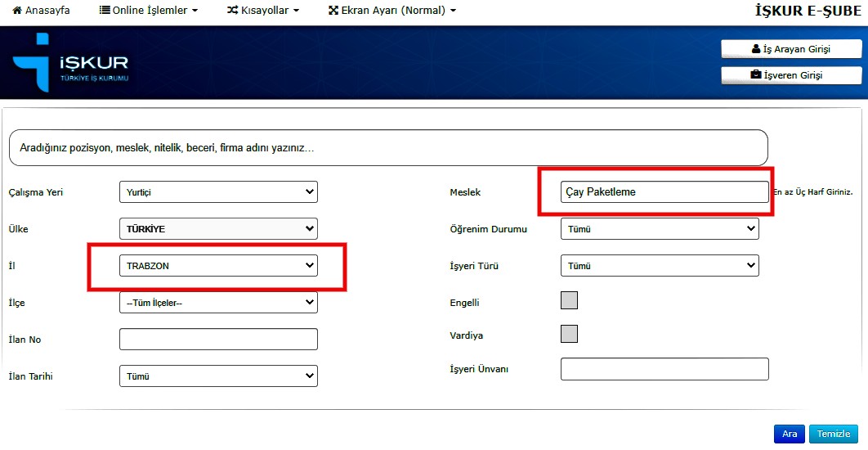The image size is (868, 450).
Task: Open the Çalışma Yeri dropdown
Action: [x=219, y=191]
